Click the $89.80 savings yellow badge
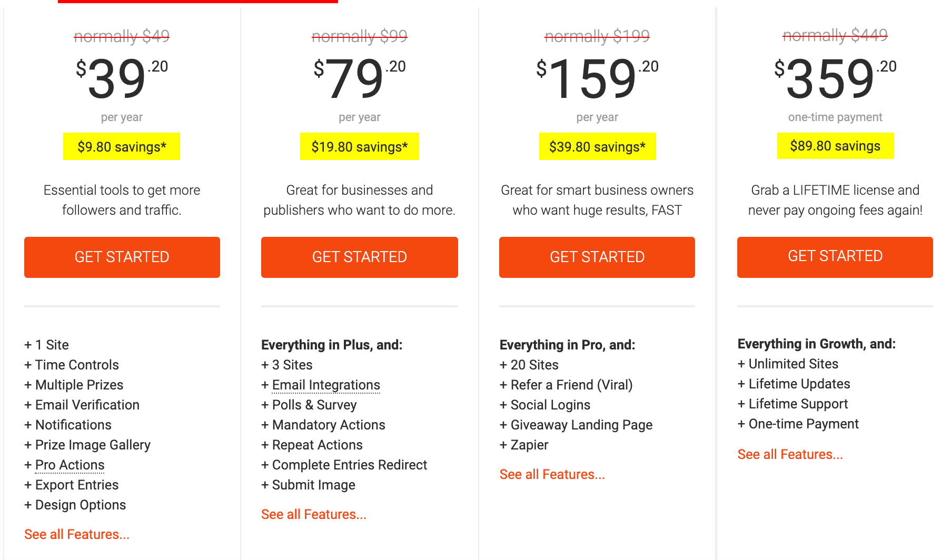Image resolution: width=951 pixels, height=560 pixels. [835, 146]
